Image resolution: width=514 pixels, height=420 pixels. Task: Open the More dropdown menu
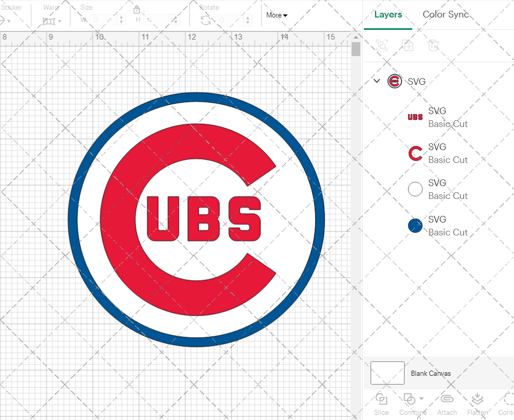pos(277,15)
